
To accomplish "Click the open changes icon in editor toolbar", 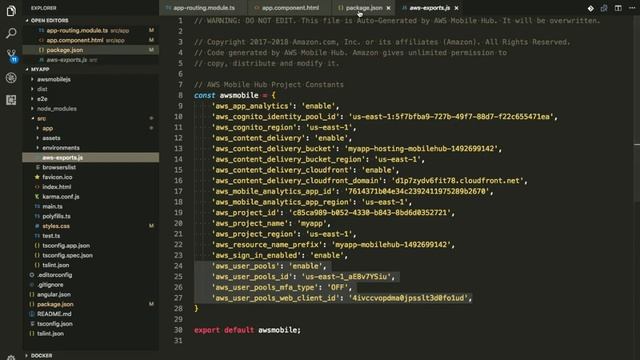I will tap(591, 8).
